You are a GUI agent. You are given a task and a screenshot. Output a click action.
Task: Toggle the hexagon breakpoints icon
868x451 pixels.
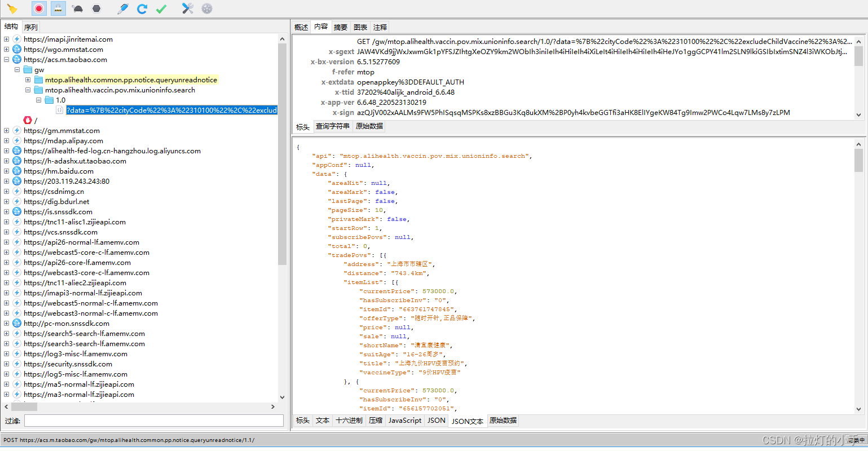[96, 8]
